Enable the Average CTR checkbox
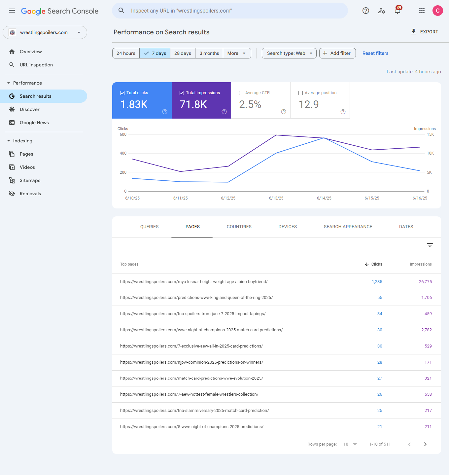 [x=241, y=93]
